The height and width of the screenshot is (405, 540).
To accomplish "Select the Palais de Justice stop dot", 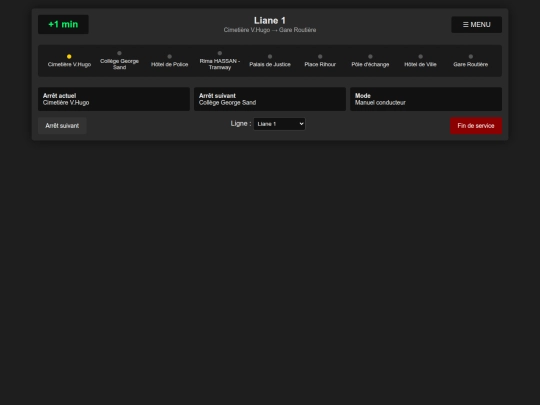I will coord(270,56).
